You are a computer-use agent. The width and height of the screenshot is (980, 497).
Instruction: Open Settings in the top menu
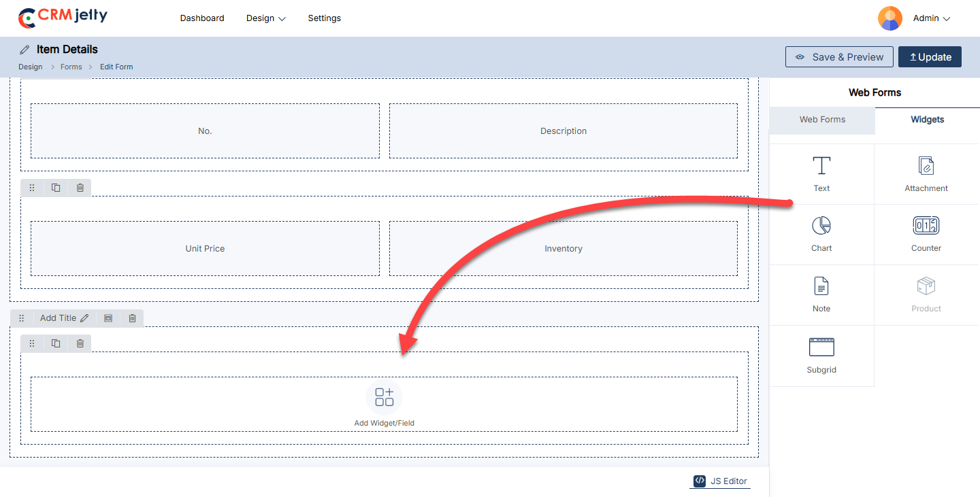[x=324, y=18]
